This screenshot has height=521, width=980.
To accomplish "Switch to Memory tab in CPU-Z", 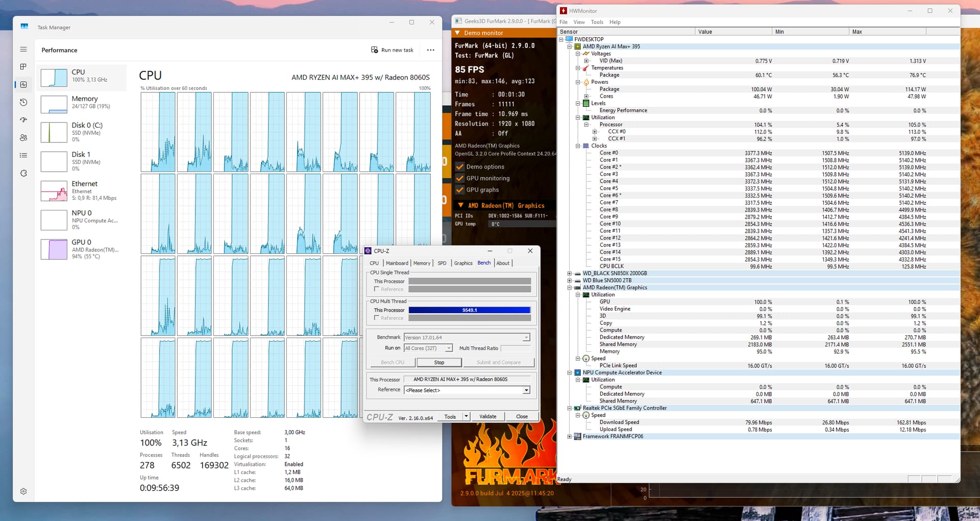I will pos(422,263).
